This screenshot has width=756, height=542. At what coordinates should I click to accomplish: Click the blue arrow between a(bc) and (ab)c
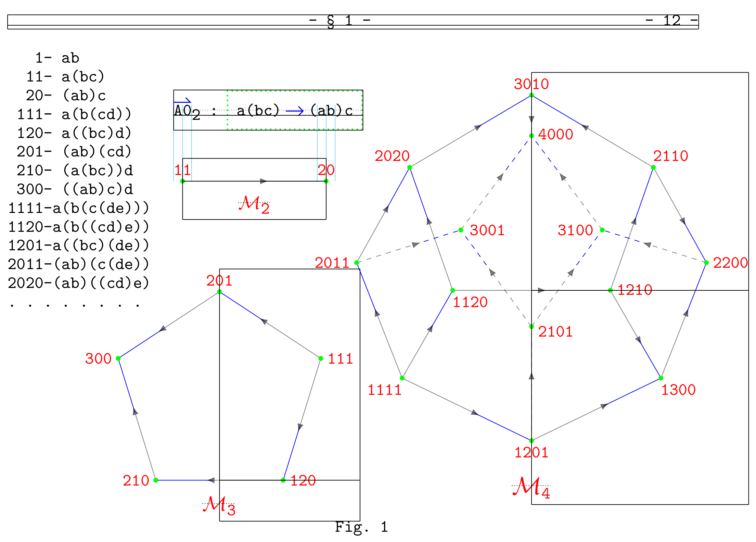(x=295, y=111)
